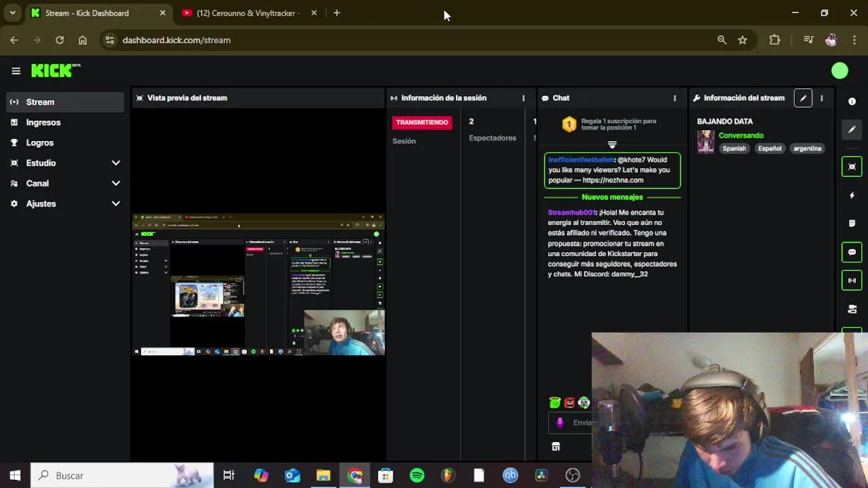This screenshot has width=868, height=488.
Task: Click the address bar URL
Action: pos(176,40)
